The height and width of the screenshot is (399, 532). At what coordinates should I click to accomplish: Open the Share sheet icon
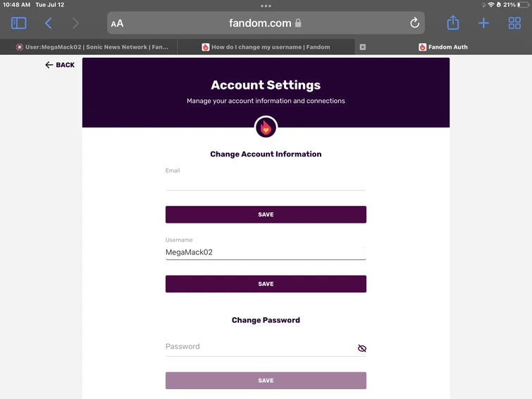click(x=453, y=23)
